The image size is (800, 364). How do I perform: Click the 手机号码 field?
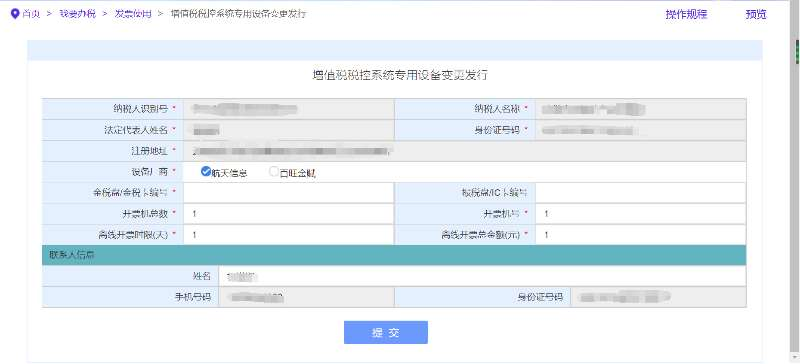pos(306,297)
